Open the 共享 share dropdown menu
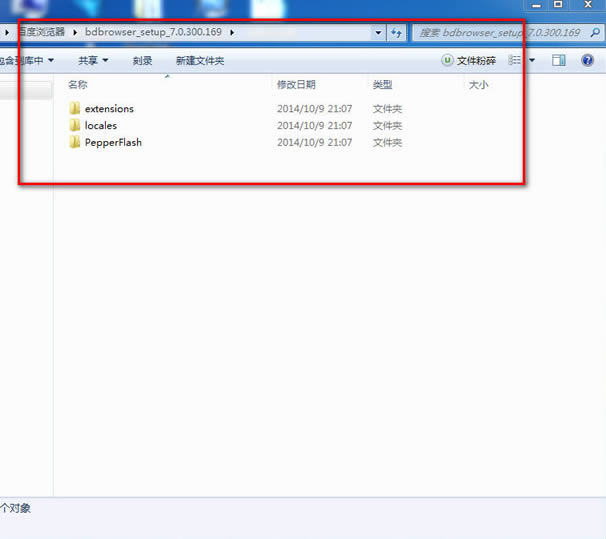The image size is (606, 539). coord(93,61)
